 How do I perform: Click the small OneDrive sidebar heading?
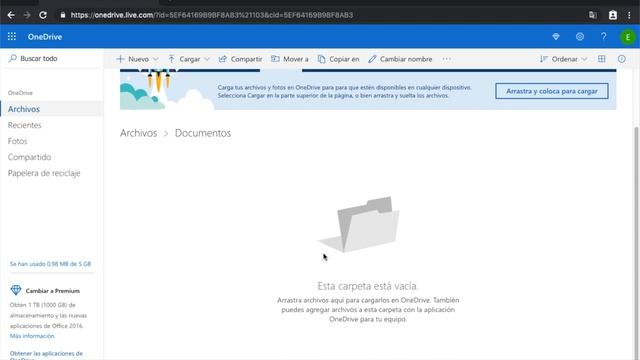20,93
